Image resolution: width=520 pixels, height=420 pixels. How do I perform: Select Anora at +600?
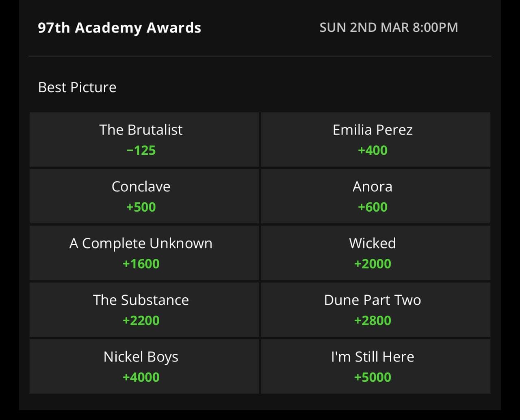point(375,196)
